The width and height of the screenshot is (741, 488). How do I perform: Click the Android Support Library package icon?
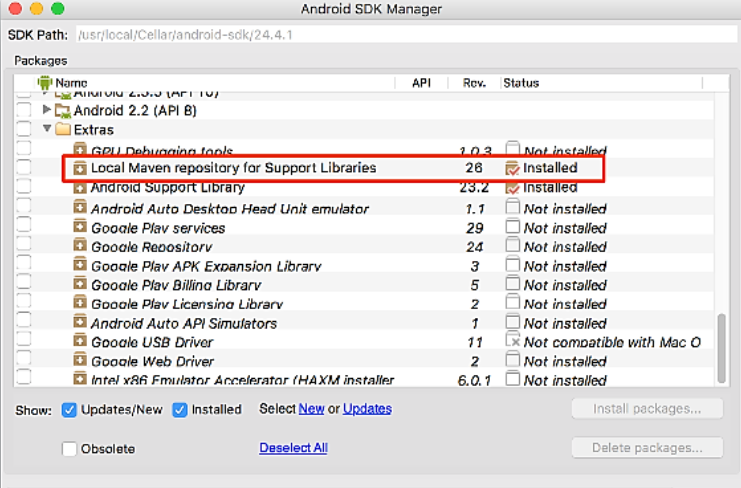(x=80, y=188)
